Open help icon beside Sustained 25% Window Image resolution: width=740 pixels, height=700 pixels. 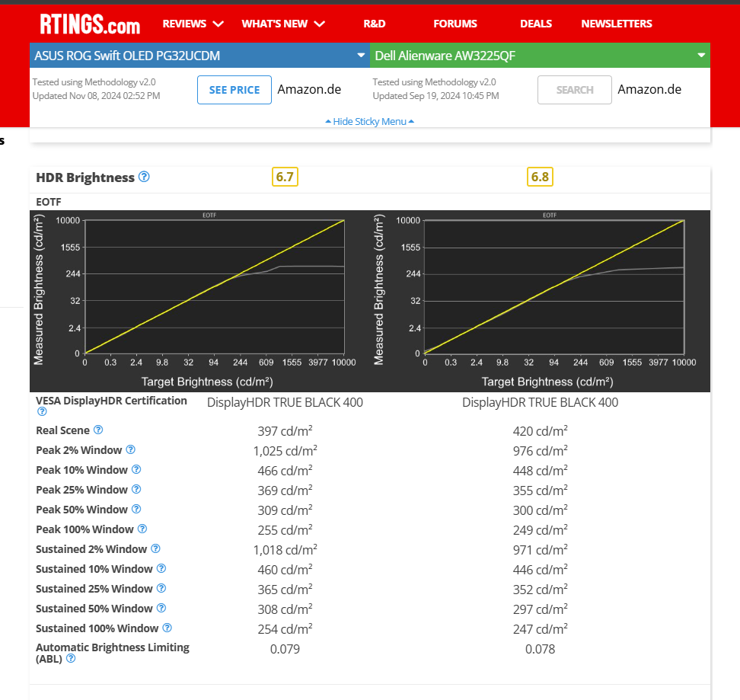pos(161,589)
